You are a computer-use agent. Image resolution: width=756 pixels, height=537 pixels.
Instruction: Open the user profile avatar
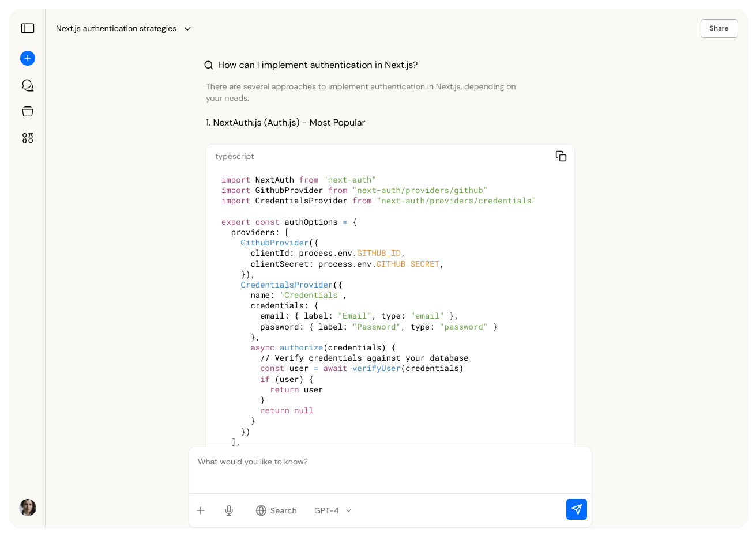pos(28,508)
